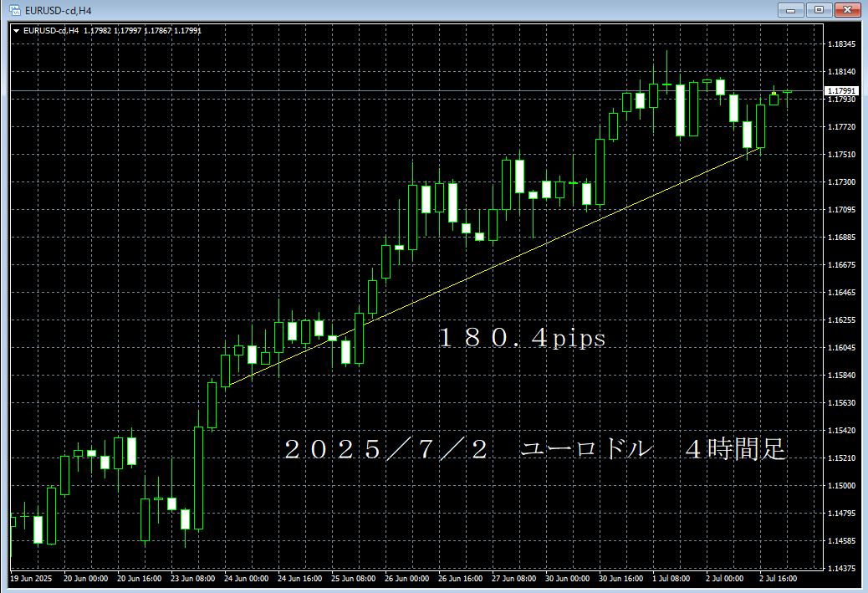Select the 180.4pips text label
868x593 pixels.
pos(522,338)
